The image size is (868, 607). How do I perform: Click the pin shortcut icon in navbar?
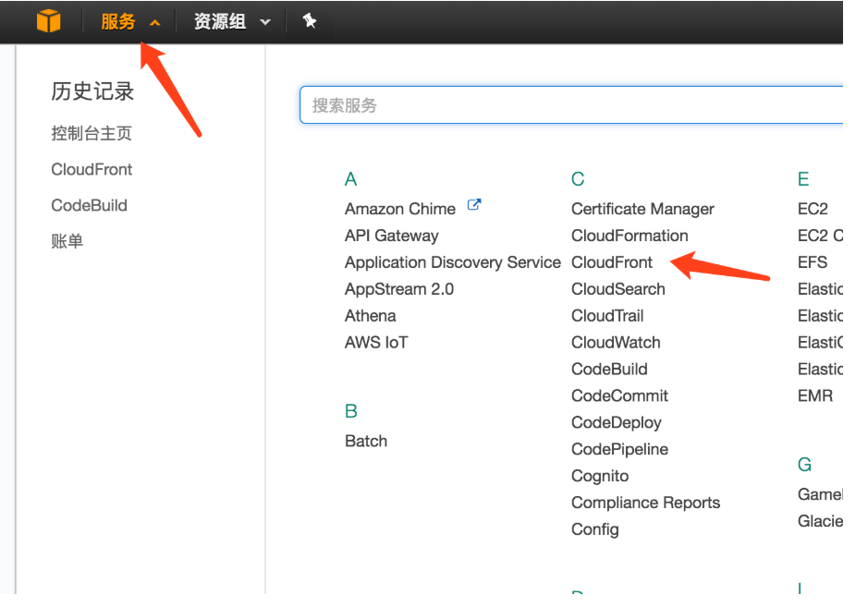point(309,21)
